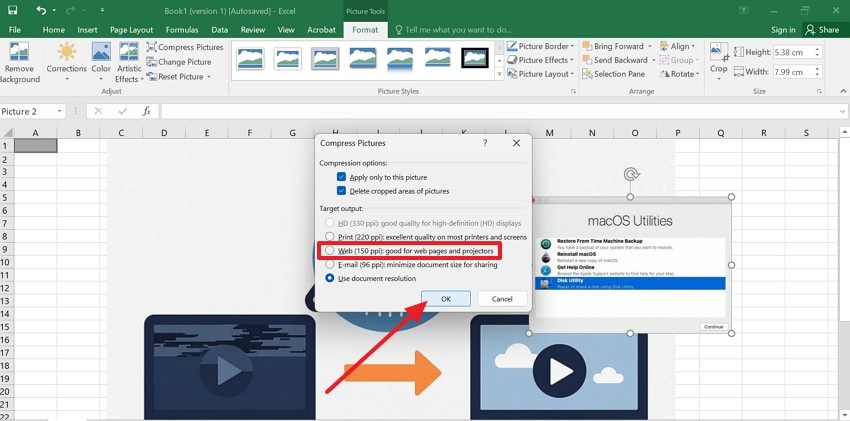Select column Q header
This screenshot has height=421, width=850.
(x=720, y=133)
